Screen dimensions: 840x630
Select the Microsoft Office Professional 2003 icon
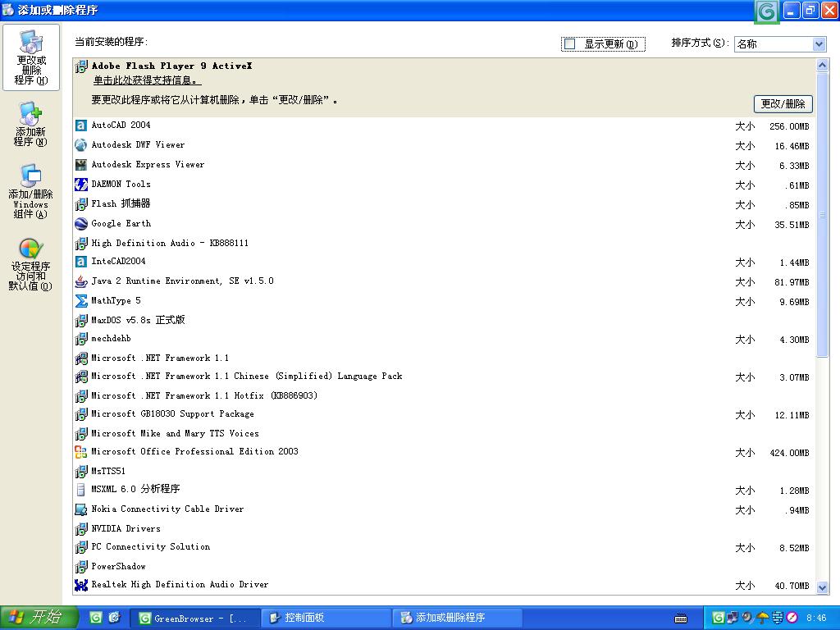(x=81, y=452)
